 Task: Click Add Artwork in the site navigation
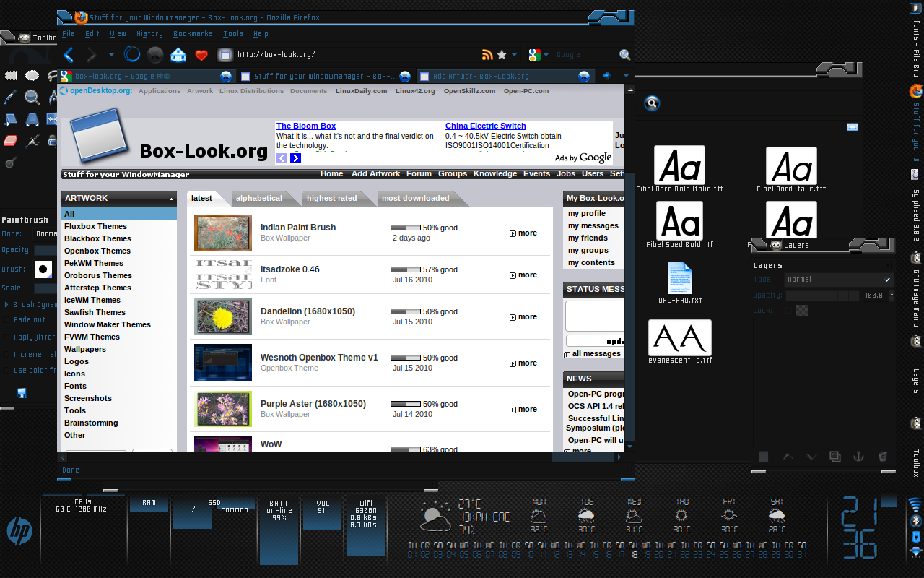pyautogui.click(x=375, y=173)
